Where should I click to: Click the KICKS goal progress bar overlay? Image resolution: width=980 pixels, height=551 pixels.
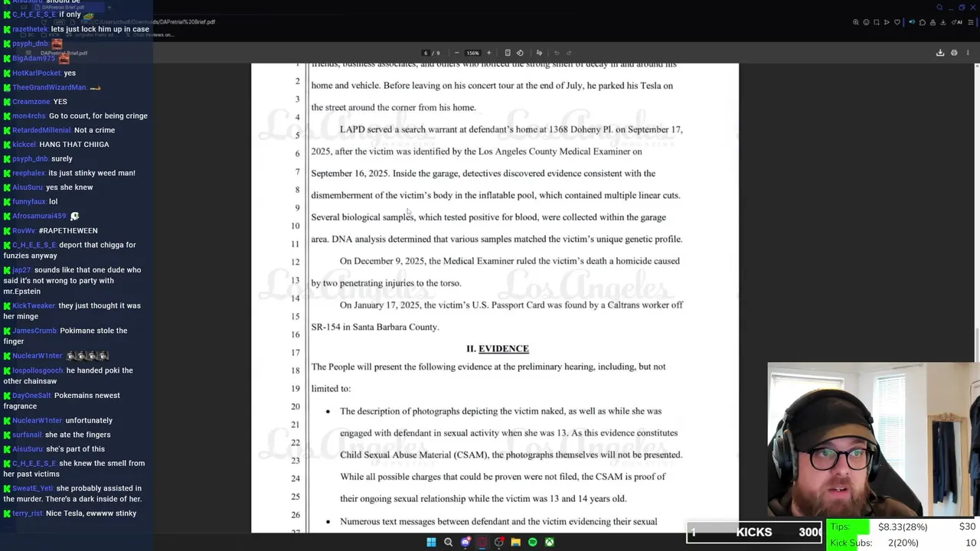[x=754, y=532]
